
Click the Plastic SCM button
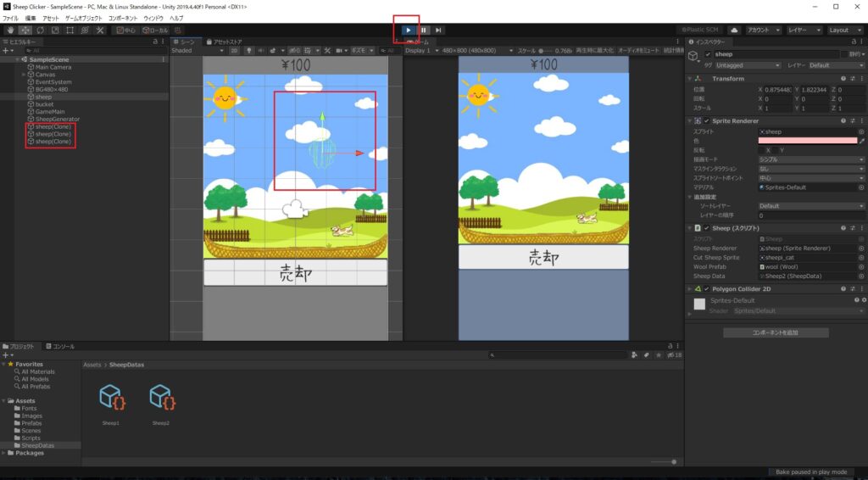point(700,31)
